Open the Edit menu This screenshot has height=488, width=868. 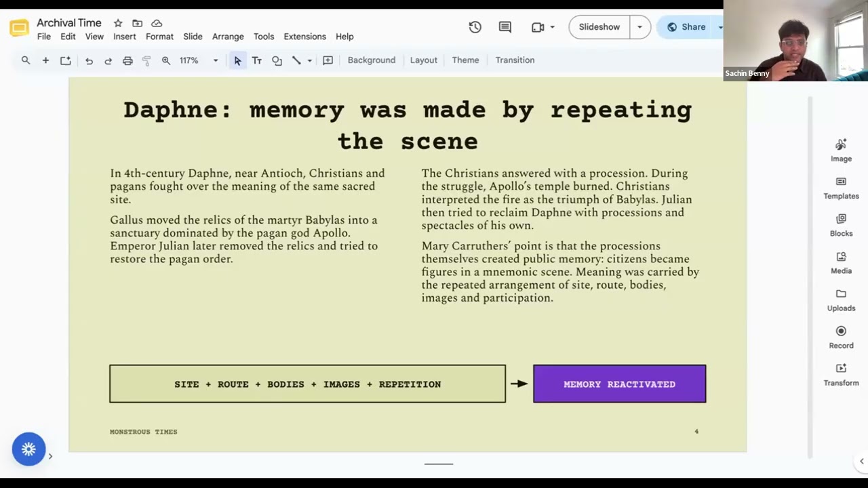68,37
